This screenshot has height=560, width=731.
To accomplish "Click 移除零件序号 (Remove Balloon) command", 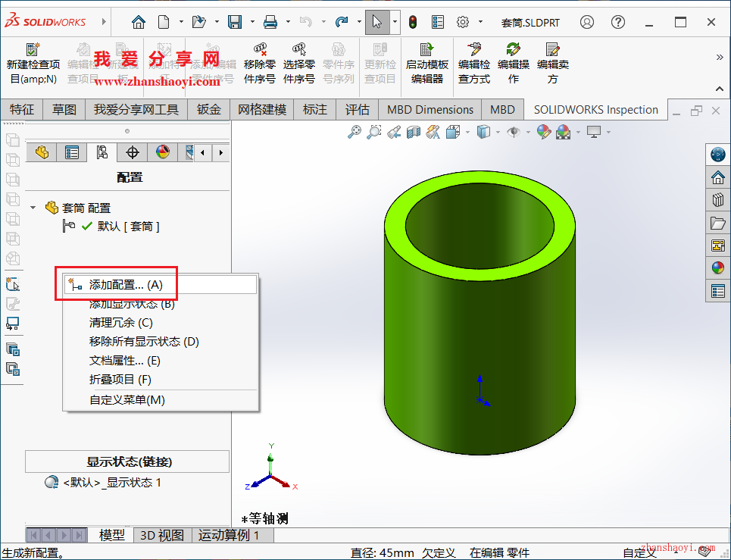I will (260, 64).
